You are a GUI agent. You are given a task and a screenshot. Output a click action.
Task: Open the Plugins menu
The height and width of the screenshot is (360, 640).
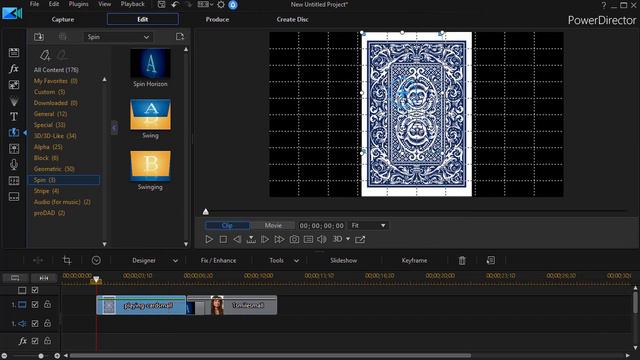[x=78, y=4]
